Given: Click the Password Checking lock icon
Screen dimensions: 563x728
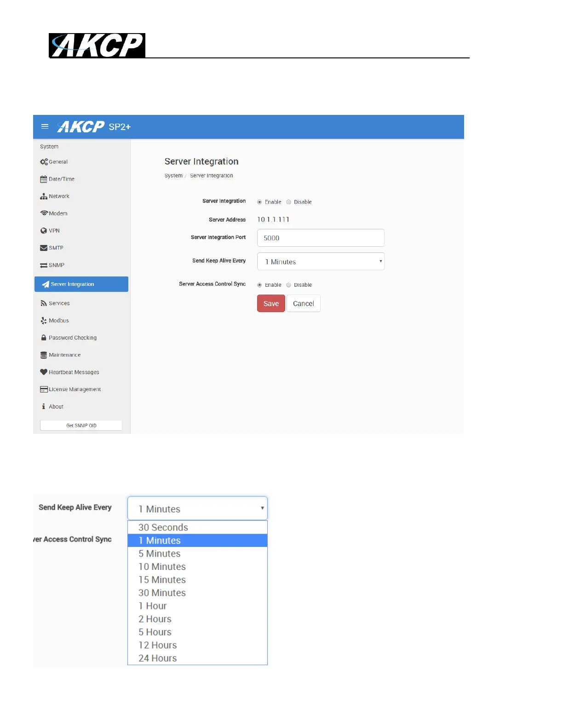Looking at the screenshot, I should [44, 338].
